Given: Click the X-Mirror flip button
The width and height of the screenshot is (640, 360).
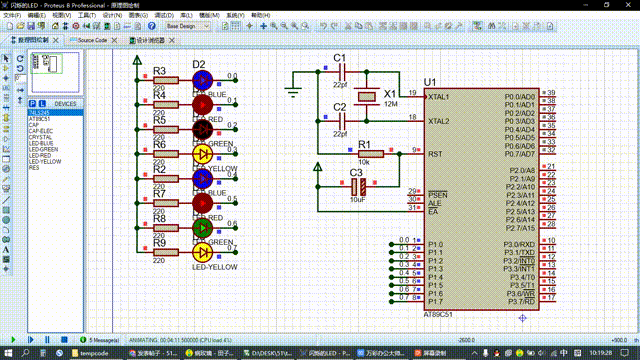Looking at the screenshot, I should tap(20, 90).
